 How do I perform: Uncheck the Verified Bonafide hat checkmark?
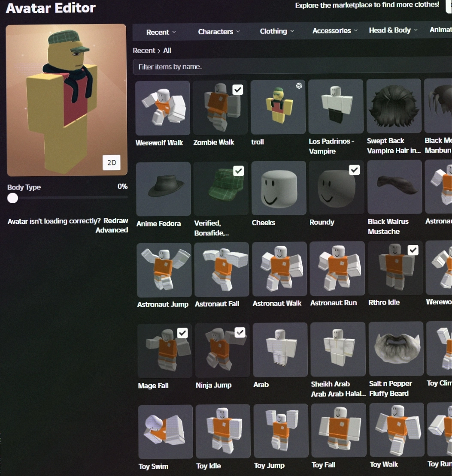pos(238,171)
